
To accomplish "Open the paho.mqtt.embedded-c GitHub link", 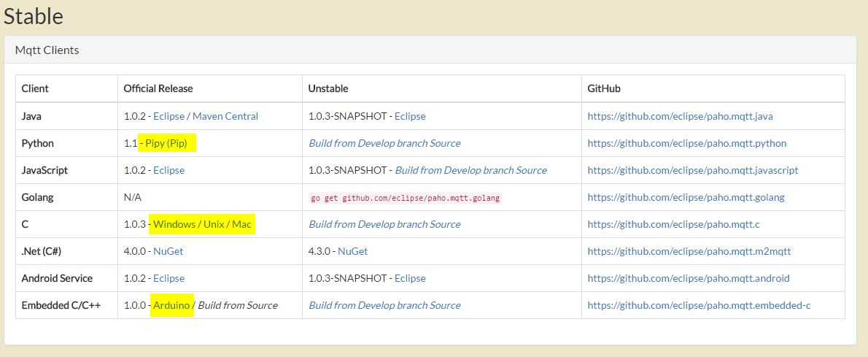I will 699,305.
